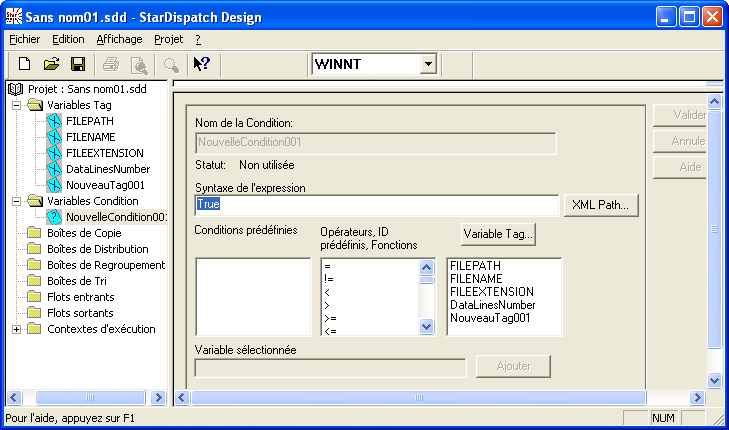Image resolution: width=729 pixels, height=430 pixels.
Task: Click in the Syntaxe de l'expression field
Action: tap(376, 205)
